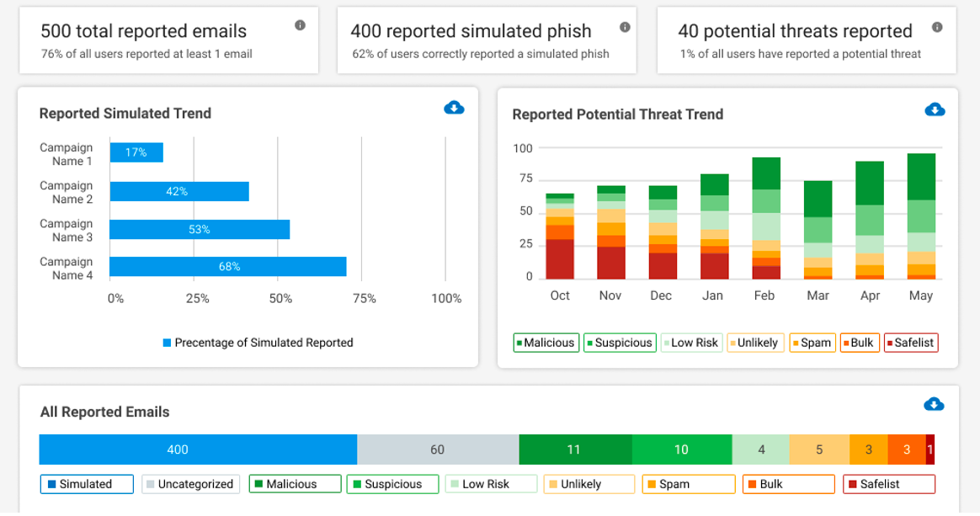Open info icon for potential threats reported

(937, 27)
